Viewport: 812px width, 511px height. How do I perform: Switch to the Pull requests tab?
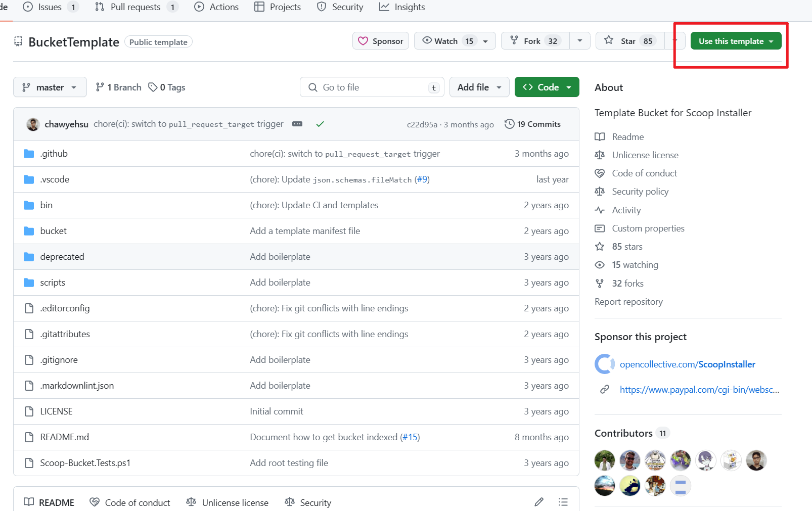point(136,7)
